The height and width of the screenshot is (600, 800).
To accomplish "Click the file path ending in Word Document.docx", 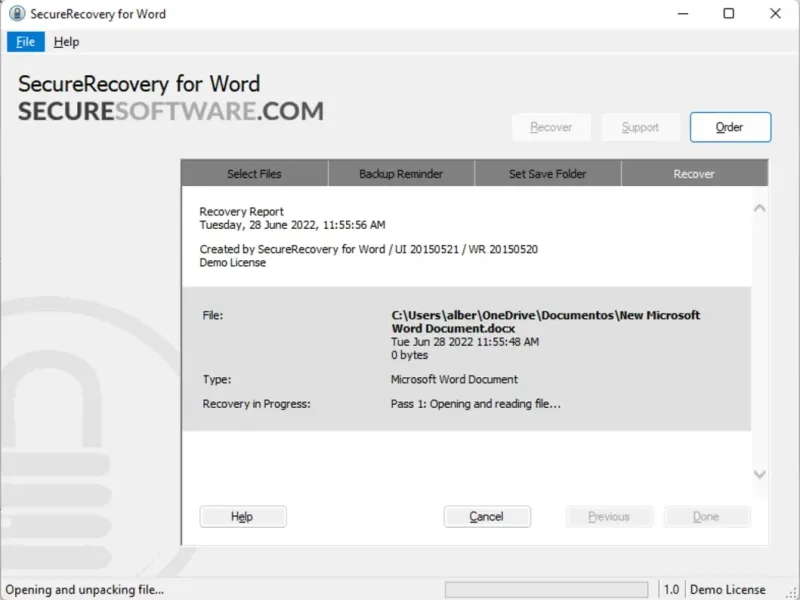I will pyautogui.click(x=545, y=321).
